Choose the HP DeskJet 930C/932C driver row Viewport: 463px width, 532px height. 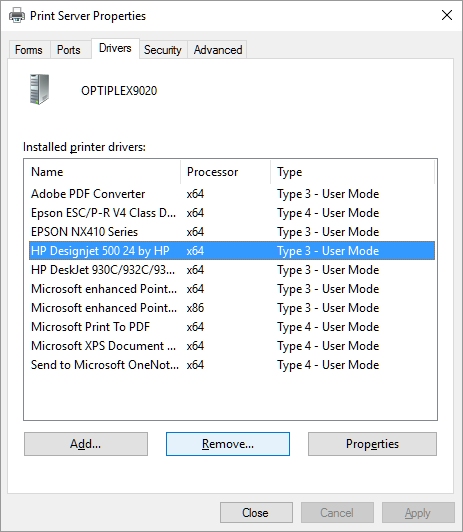(x=232, y=270)
